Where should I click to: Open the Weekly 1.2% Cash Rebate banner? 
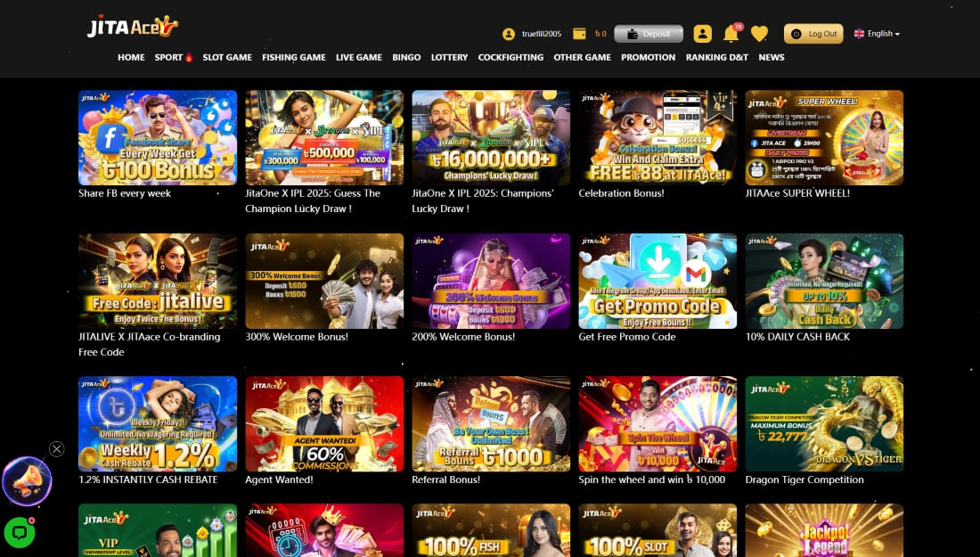(158, 424)
